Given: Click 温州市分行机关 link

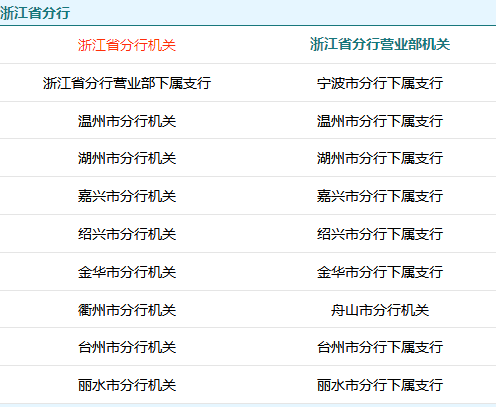Looking at the screenshot, I should 127,121.
